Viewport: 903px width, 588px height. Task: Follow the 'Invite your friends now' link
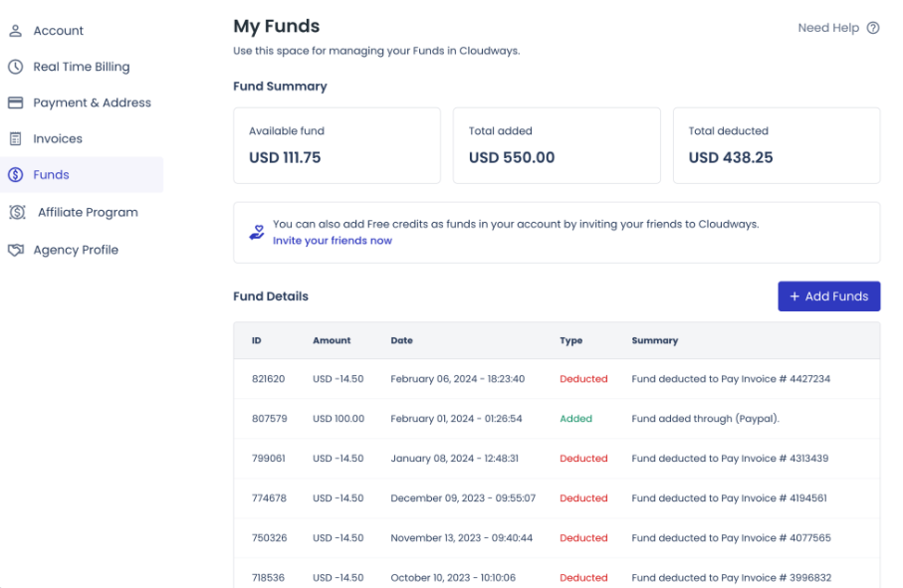333,241
